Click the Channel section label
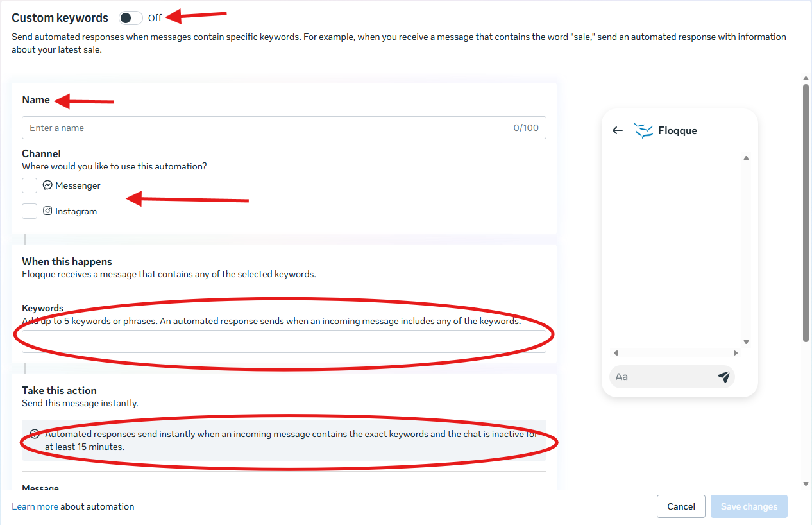The image size is (812, 525). 41,153
